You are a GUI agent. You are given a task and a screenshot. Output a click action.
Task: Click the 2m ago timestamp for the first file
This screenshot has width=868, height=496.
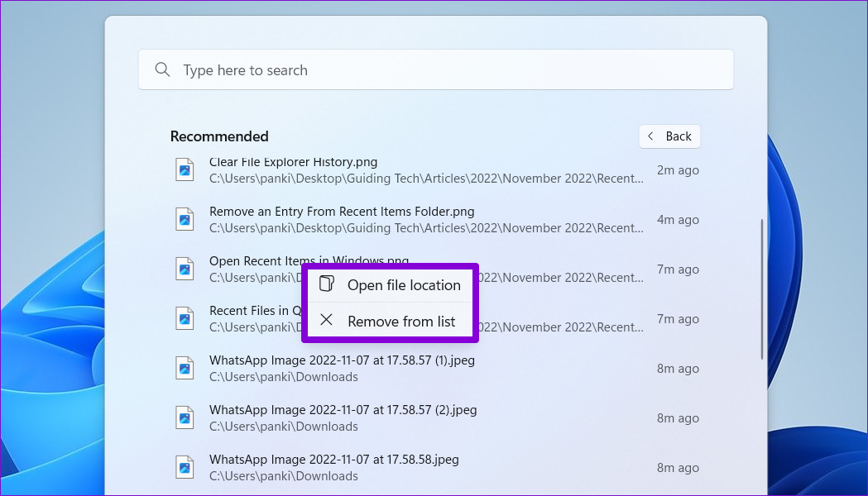pos(678,169)
